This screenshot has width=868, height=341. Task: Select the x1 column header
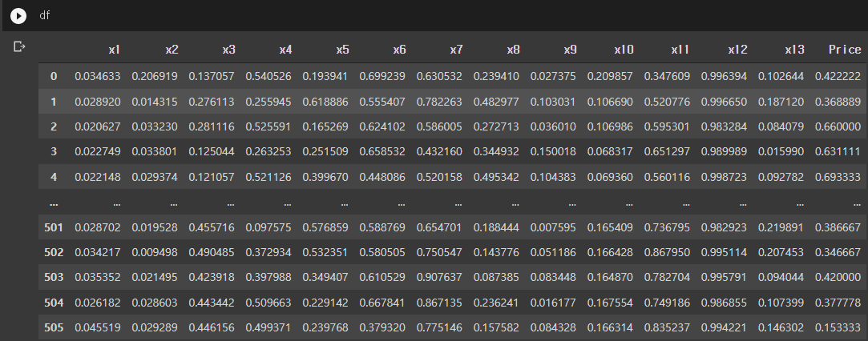[x=114, y=50]
